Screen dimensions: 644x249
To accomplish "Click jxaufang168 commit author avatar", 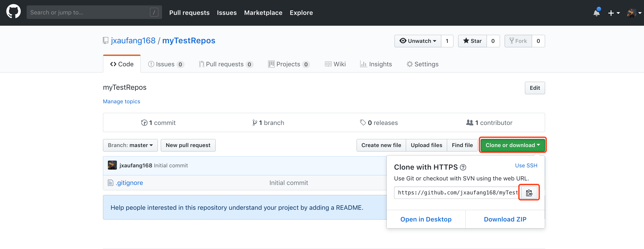I will click(x=112, y=165).
